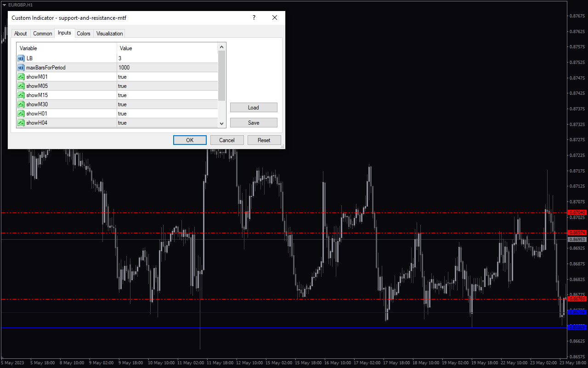Select showM30 value true cell
Screen dimensions: 588x368
click(167, 104)
